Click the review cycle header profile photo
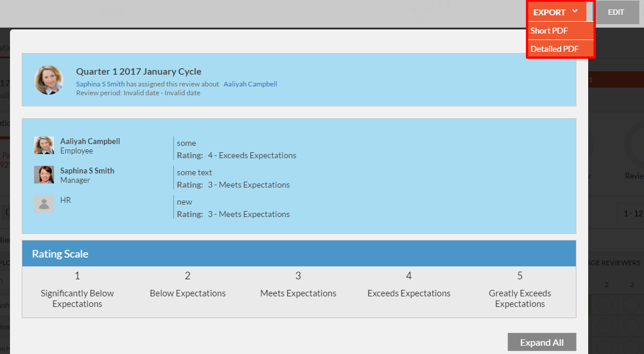This screenshot has width=644, height=354. (49, 80)
